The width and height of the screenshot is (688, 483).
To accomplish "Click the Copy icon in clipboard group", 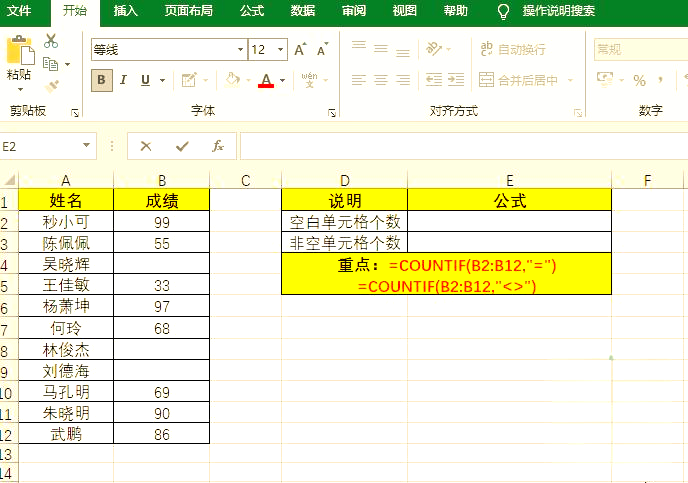I will pos(50,64).
